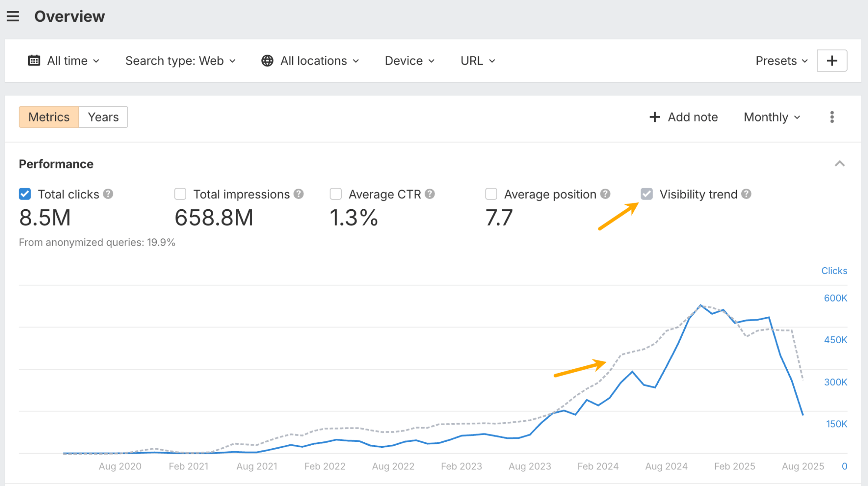Open the hamburger menu icon
This screenshot has height=486, width=868.
point(13,16)
